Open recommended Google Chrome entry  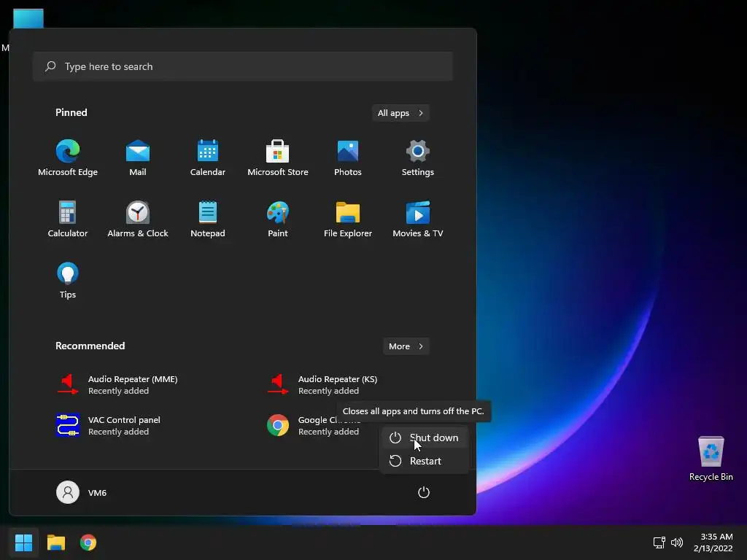pyautogui.click(x=314, y=426)
